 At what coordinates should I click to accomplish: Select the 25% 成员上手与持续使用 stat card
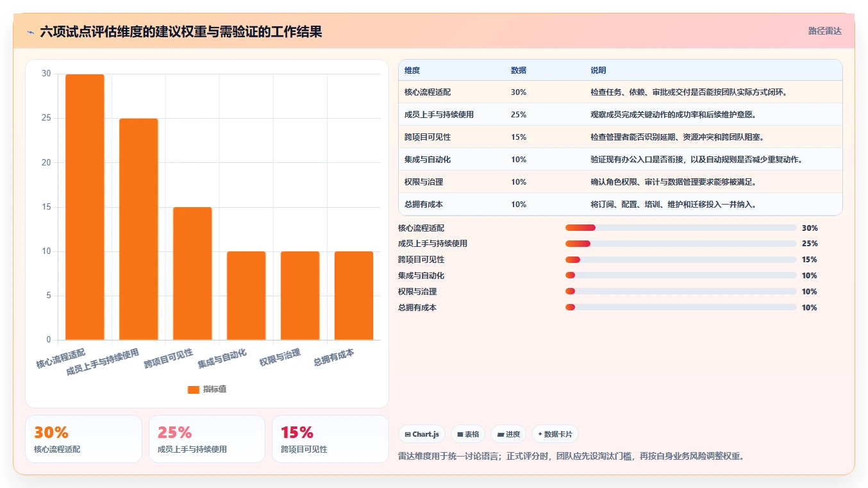pyautogui.click(x=207, y=439)
